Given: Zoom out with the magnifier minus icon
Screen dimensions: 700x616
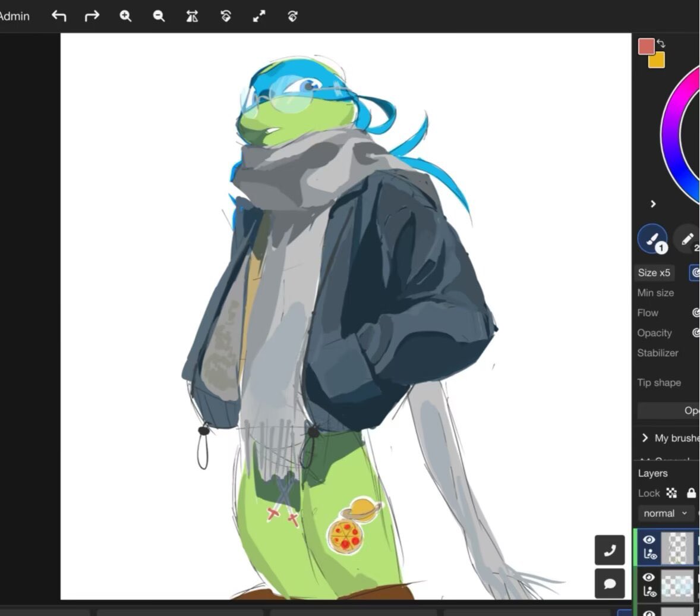Looking at the screenshot, I should coord(159,16).
